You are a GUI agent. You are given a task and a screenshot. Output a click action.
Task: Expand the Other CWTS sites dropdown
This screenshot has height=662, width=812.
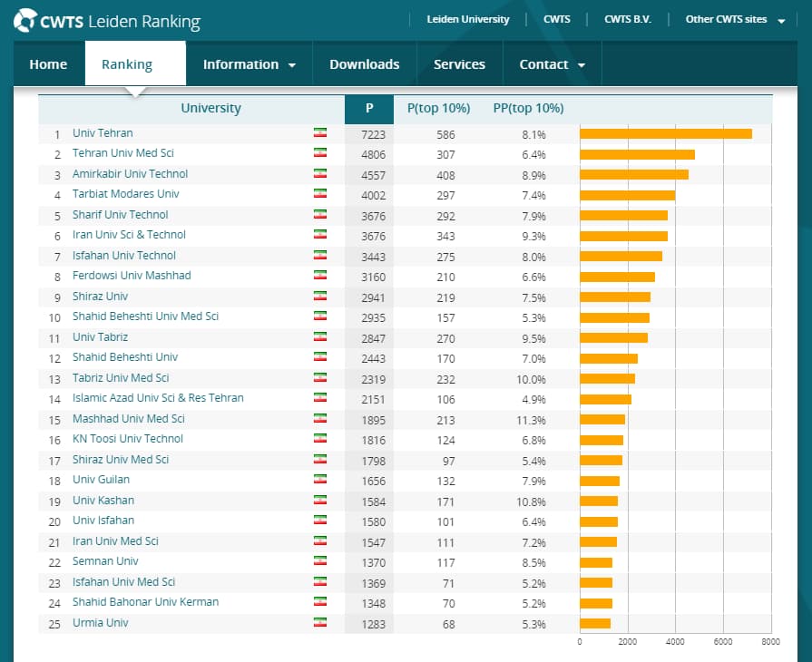click(735, 20)
